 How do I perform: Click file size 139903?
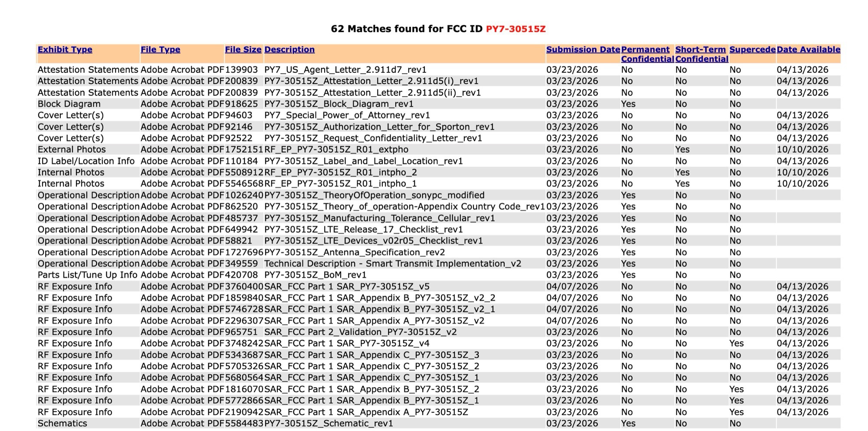click(241, 70)
